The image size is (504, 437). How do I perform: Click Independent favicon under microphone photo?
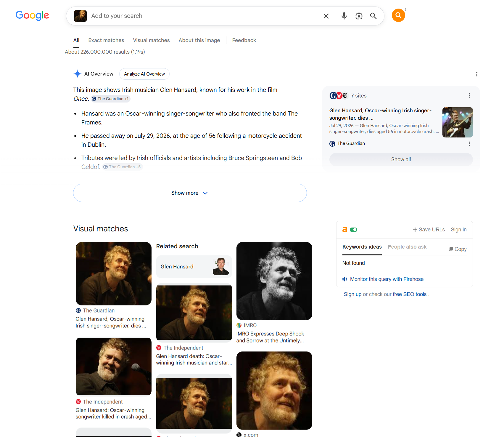click(78, 402)
